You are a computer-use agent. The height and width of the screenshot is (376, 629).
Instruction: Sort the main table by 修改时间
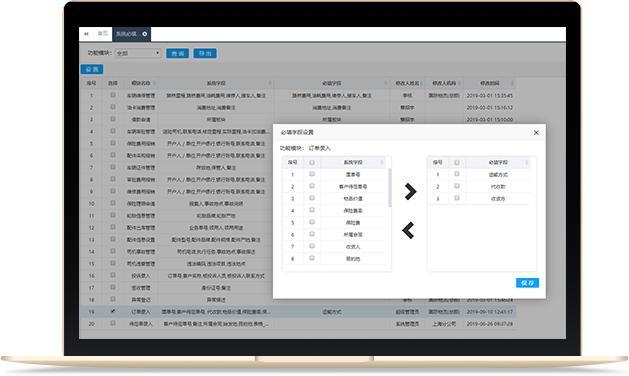tap(512, 83)
